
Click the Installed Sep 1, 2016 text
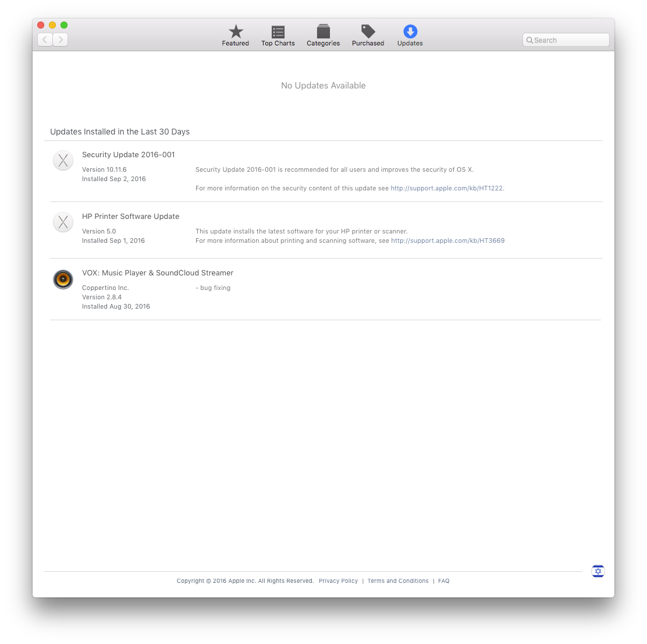tap(113, 240)
